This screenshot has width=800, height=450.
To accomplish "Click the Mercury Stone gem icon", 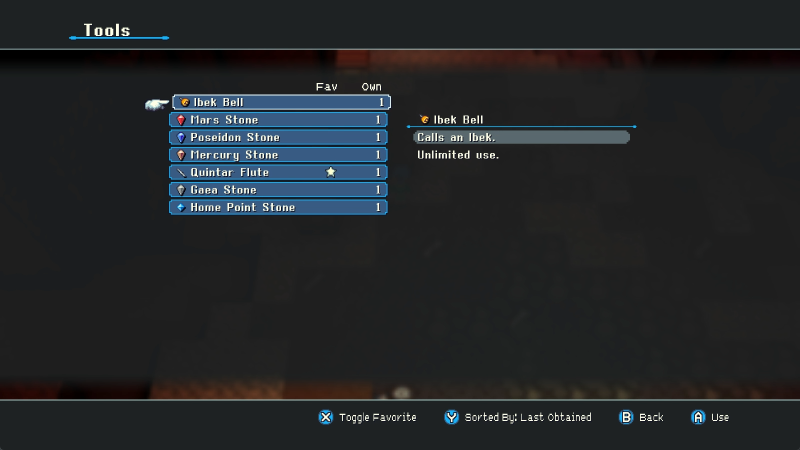I will (181, 155).
